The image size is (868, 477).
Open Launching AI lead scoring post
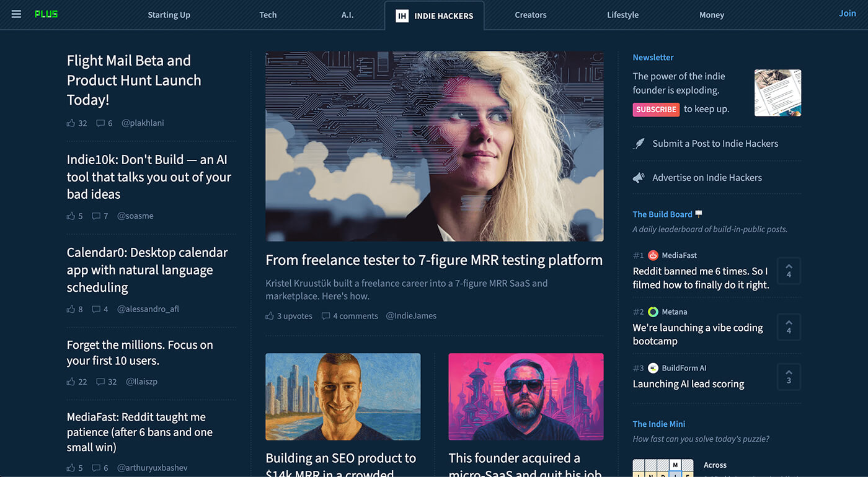[688, 384]
